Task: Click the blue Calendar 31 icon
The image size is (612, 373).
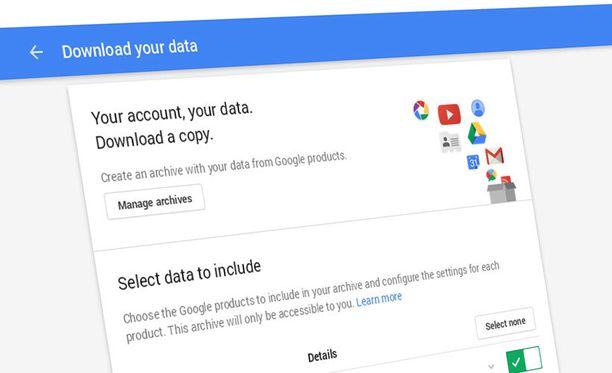Action: [x=473, y=162]
